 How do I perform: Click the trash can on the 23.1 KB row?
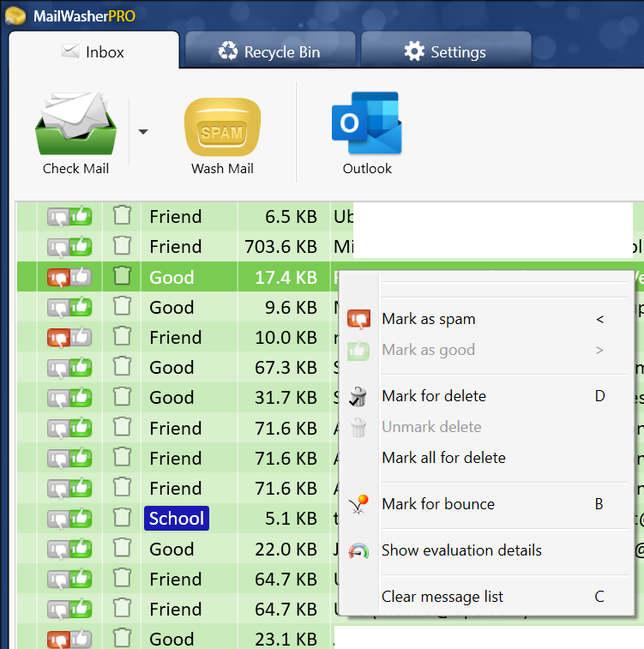click(122, 639)
